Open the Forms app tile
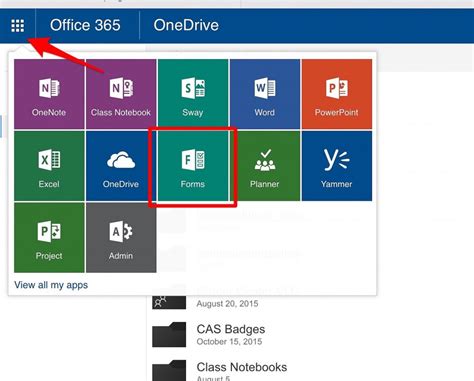Viewport: 474px width, 381px height. point(193,166)
